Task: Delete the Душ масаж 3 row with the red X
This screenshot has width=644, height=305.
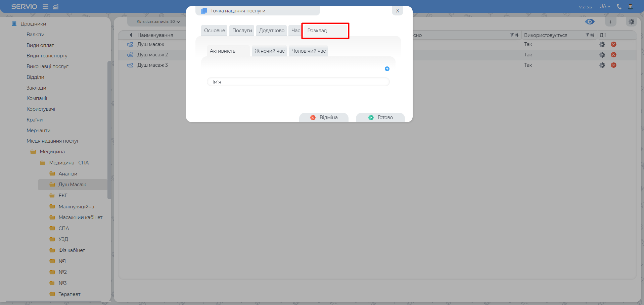Action: click(613, 65)
